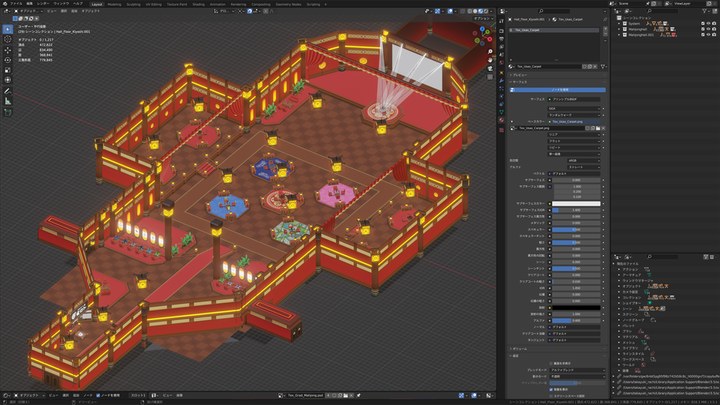Switch to the Sculpting workspace tab

point(131,4)
